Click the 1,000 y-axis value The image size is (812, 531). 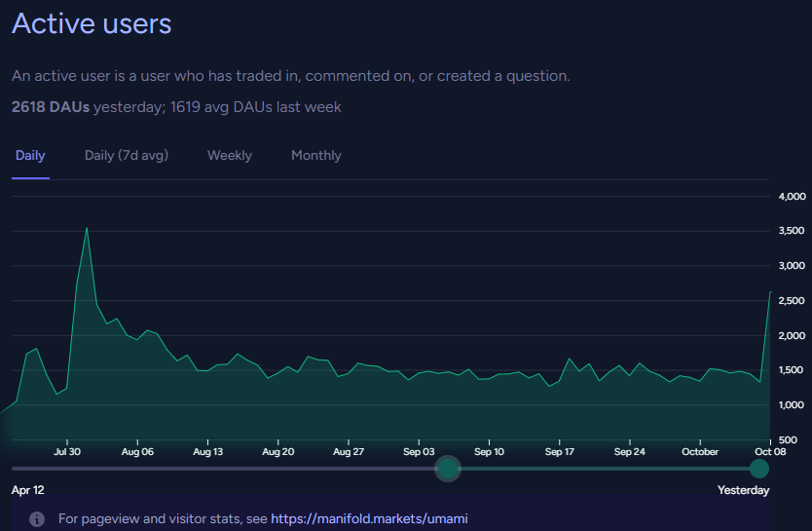(x=792, y=404)
